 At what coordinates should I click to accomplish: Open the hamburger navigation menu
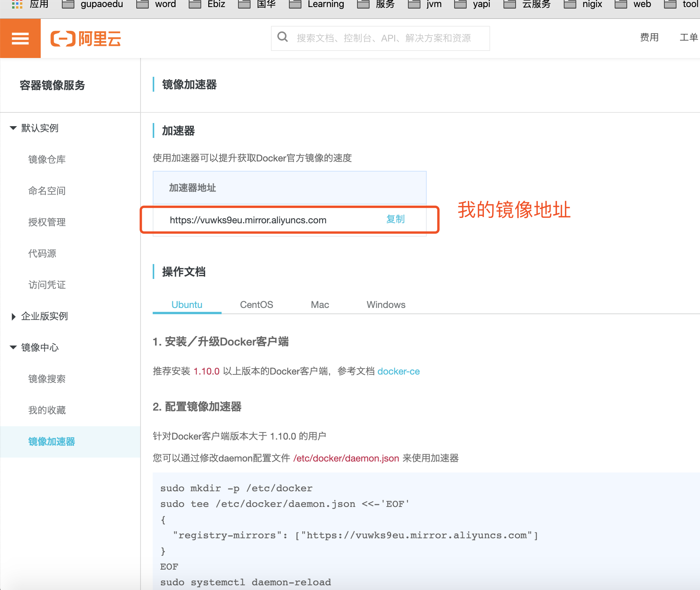pyautogui.click(x=20, y=38)
